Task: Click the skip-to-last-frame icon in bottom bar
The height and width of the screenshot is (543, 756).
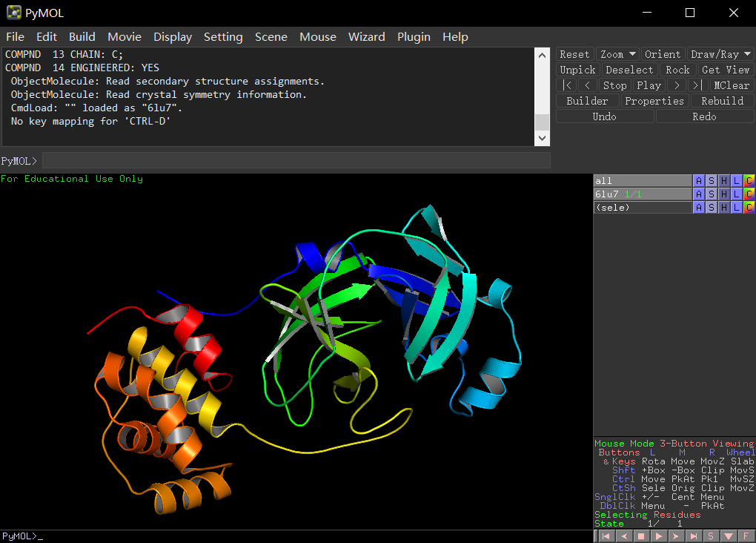Action: click(694, 536)
